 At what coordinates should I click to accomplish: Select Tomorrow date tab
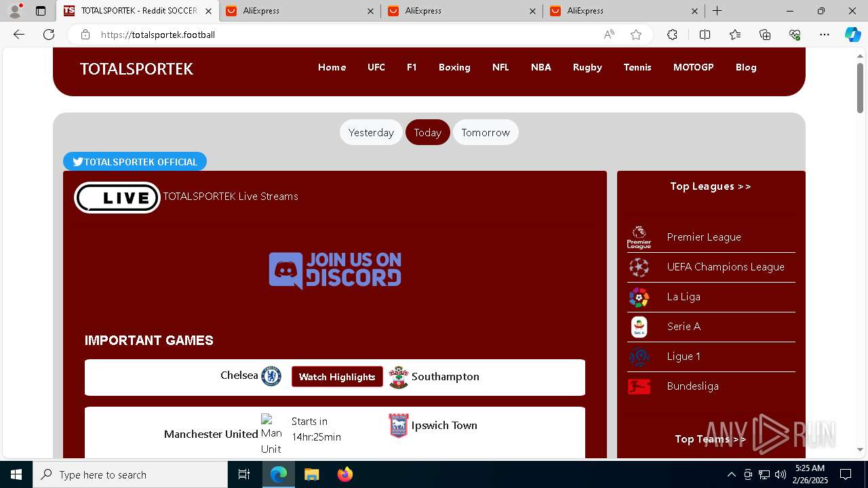486,132
